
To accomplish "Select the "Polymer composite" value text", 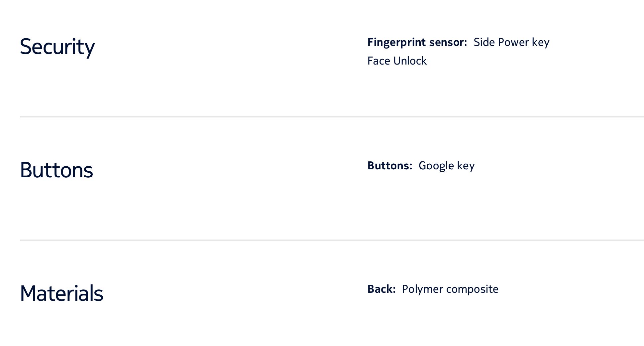I will pos(450,289).
